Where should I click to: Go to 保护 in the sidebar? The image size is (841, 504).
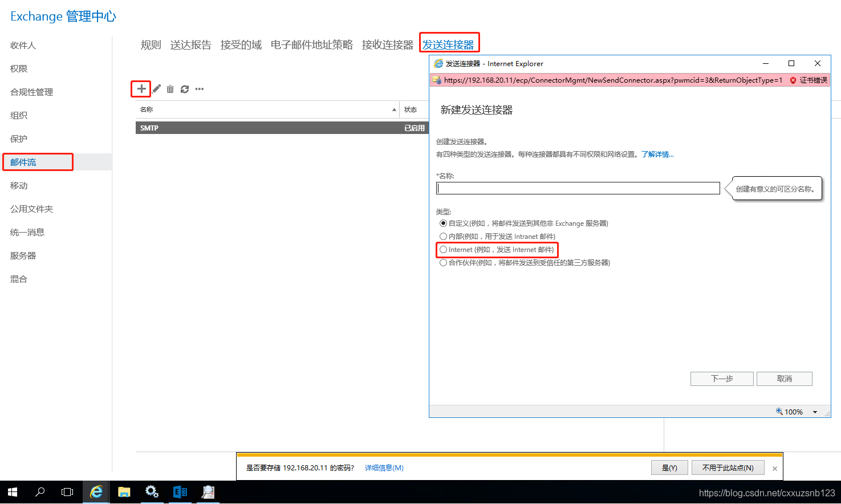(19, 139)
